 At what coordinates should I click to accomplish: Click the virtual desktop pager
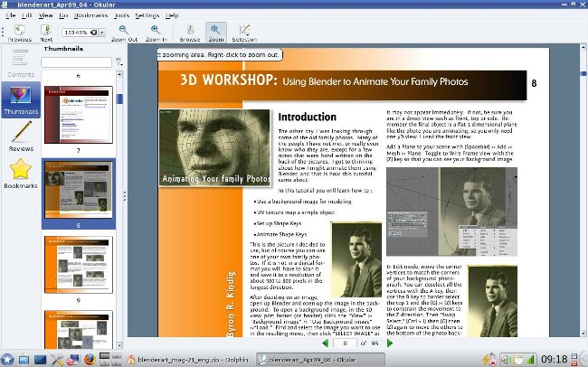pyautogui.click(x=110, y=360)
